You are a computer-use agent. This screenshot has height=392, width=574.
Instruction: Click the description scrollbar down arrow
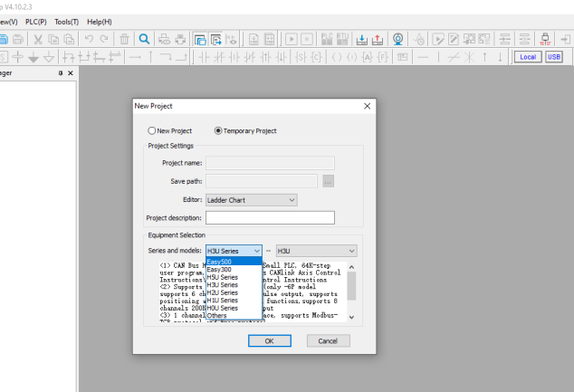[x=351, y=317]
